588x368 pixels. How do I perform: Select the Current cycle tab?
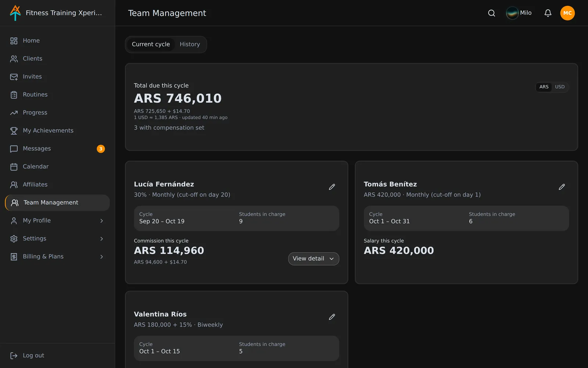(x=151, y=44)
